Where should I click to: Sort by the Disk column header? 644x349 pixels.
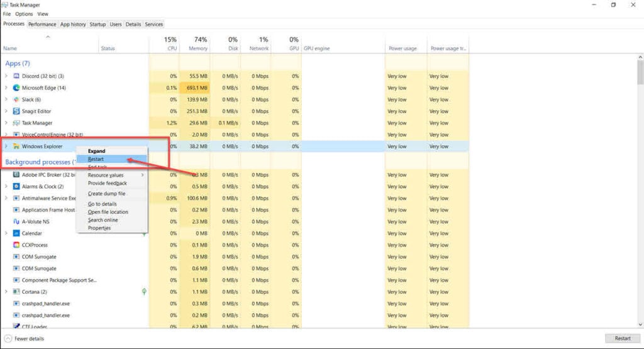226,43
